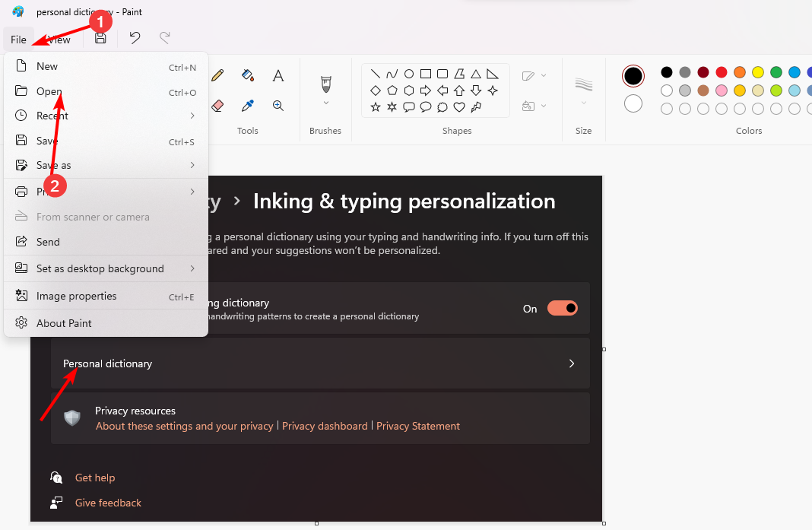Choose the Oval callout shape
Viewport: 812px width, 530px height.
(426, 107)
